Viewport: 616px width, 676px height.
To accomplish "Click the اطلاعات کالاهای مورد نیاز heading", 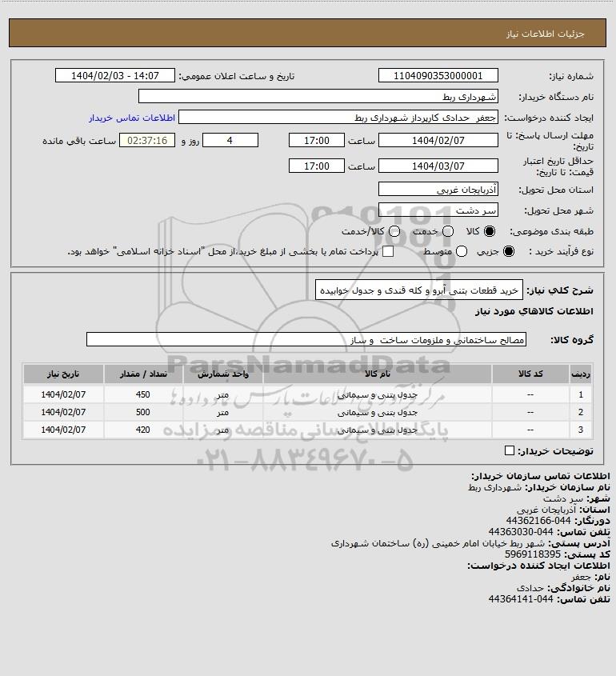I will click(x=534, y=311).
